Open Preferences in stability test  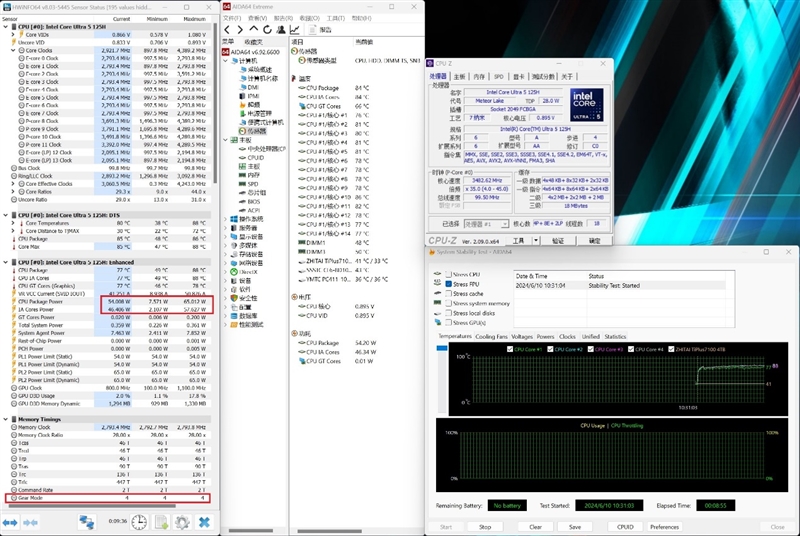click(x=665, y=527)
